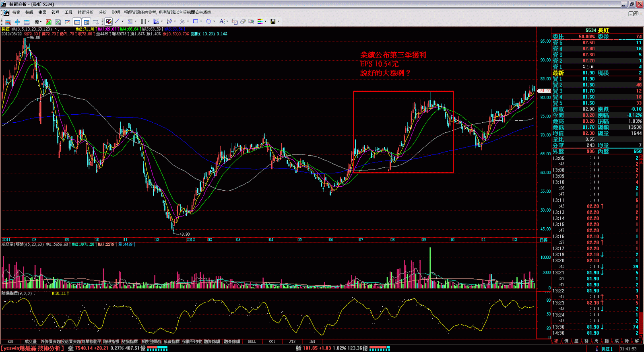This screenshot has height=352, width=644.
Task: Switch to the 移動平均收 indicator tab
Action: [x=192, y=342]
